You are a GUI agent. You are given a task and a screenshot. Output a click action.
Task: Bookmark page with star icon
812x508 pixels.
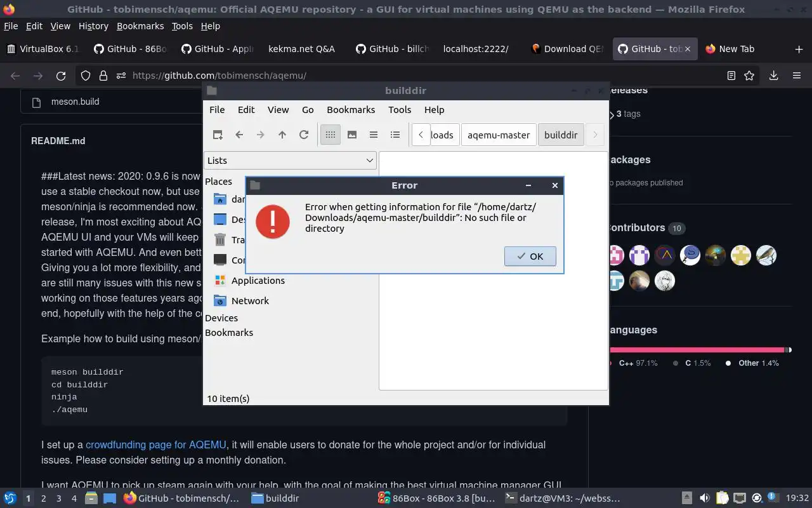[x=749, y=76]
